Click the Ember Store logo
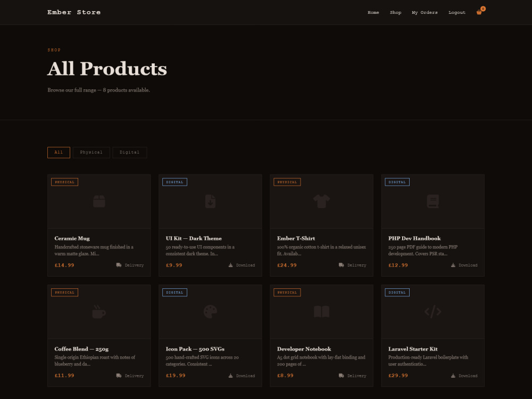Image resolution: width=532 pixels, height=399 pixels. click(x=74, y=12)
